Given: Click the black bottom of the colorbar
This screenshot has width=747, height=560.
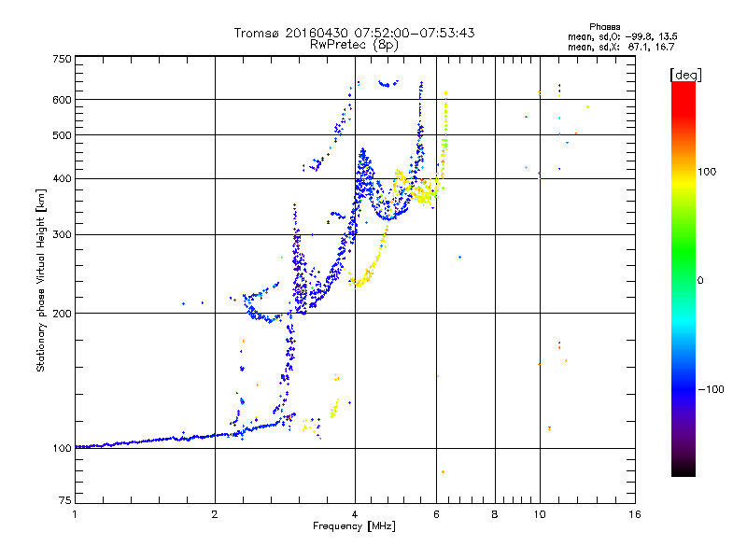Looking at the screenshot, I should click(x=684, y=471).
